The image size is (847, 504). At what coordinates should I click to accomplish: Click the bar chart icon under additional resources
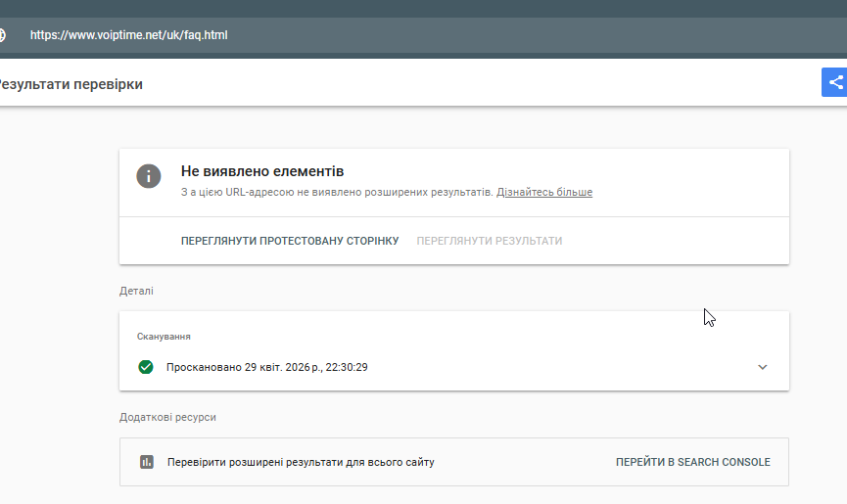pos(147,462)
